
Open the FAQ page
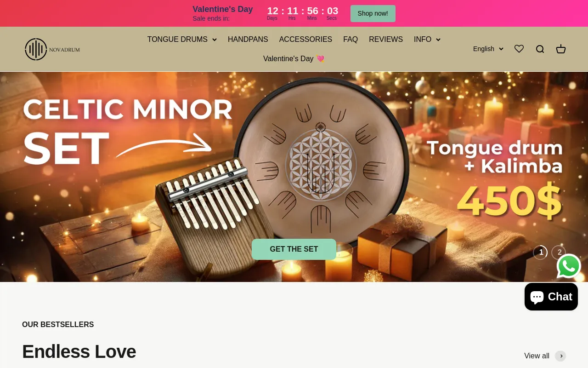[x=351, y=40]
